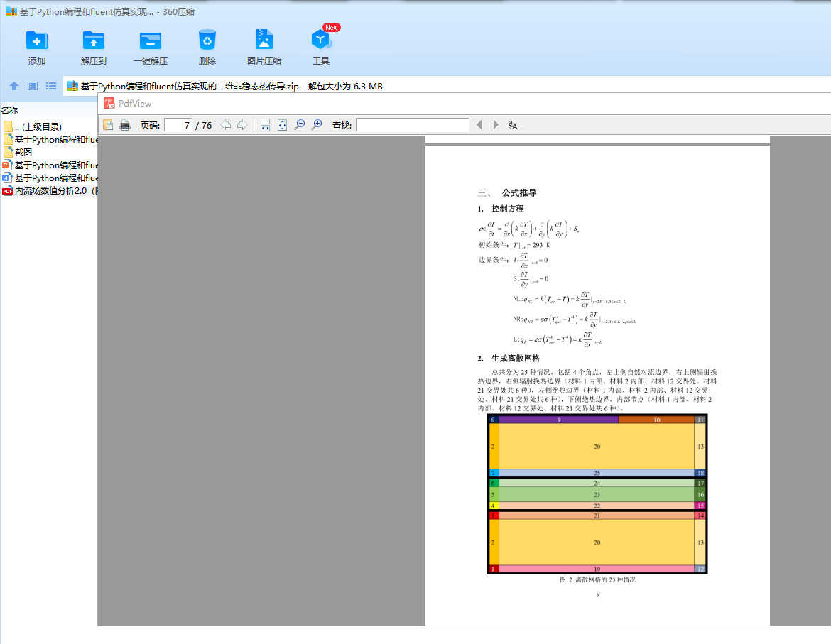The height and width of the screenshot is (644, 831).
Task: Click the 一键解压 (One-click extract) button
Action: click(151, 47)
